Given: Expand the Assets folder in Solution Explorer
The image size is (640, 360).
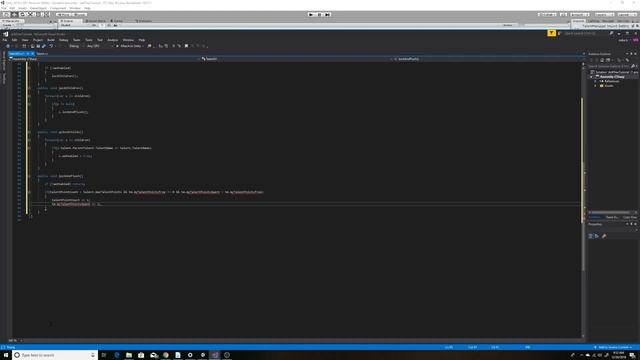Looking at the screenshot, I should click(595, 86).
